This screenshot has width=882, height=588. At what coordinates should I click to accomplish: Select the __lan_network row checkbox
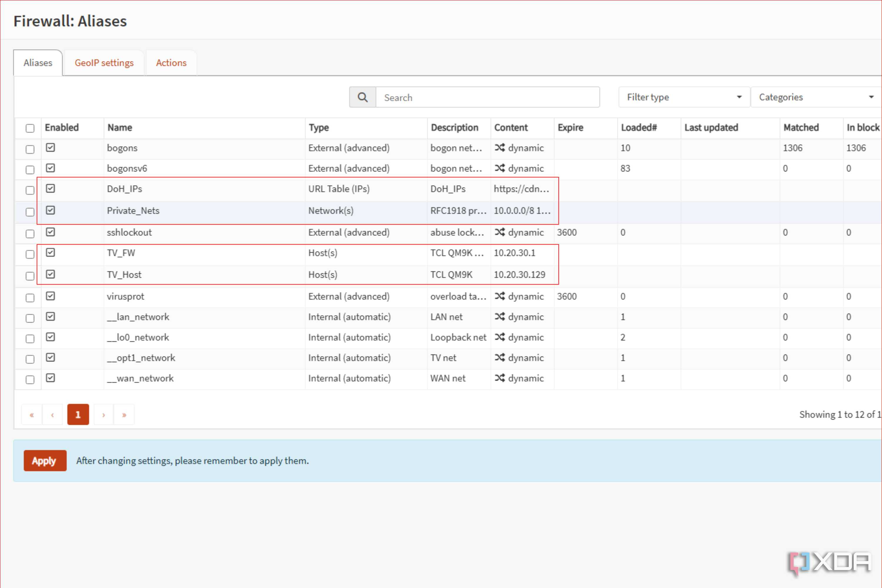(30, 318)
